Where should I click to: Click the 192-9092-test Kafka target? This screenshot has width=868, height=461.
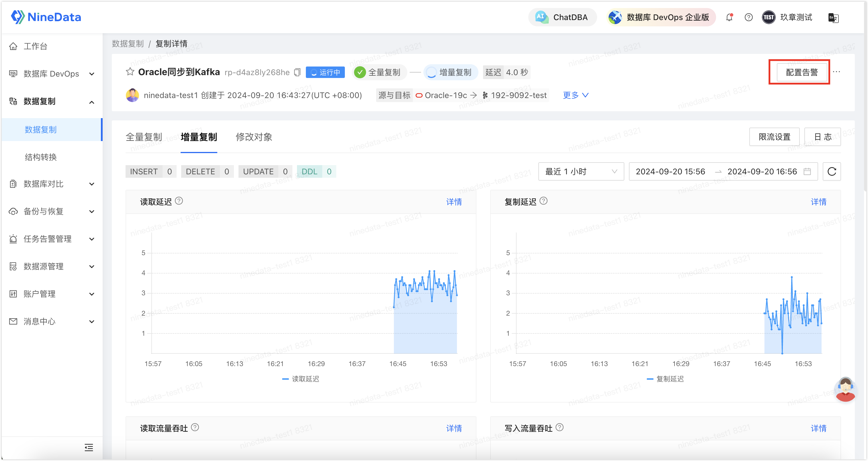515,96
